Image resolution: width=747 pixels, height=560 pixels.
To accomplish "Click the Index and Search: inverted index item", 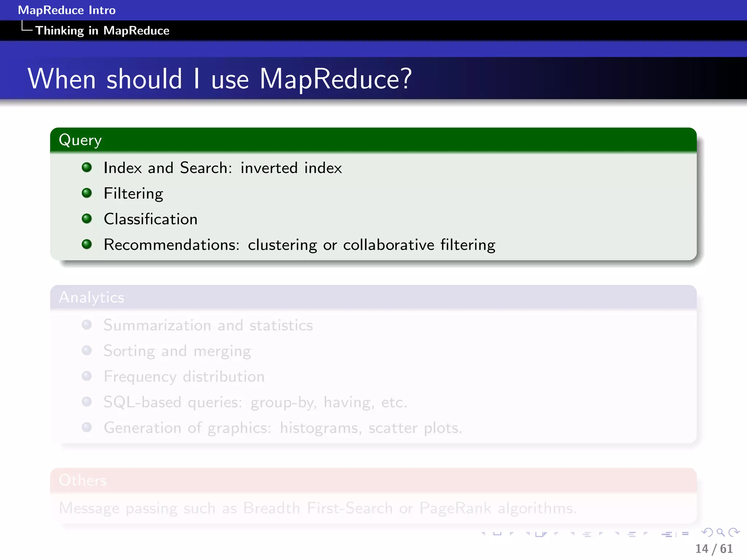I will point(223,168).
